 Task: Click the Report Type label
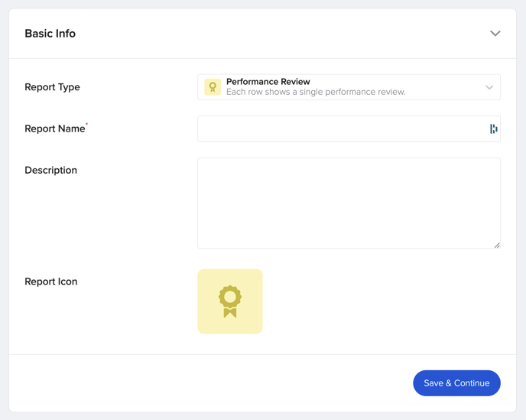52,87
